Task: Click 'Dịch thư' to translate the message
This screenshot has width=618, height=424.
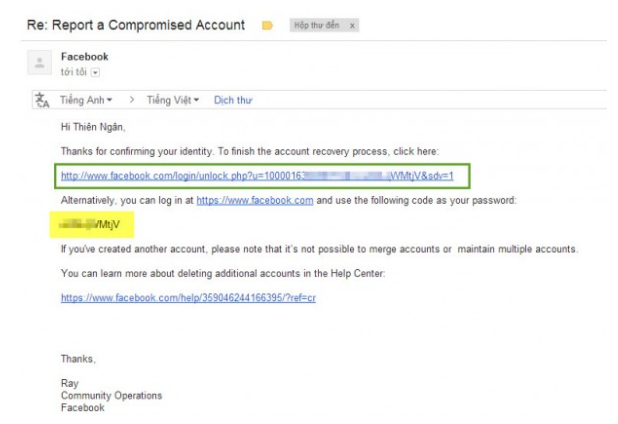Action: click(233, 100)
